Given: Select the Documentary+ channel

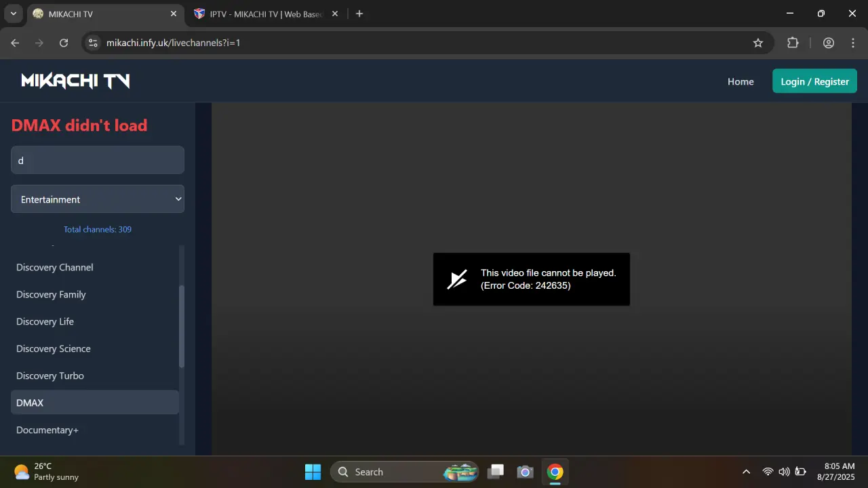Looking at the screenshot, I should click(95, 430).
